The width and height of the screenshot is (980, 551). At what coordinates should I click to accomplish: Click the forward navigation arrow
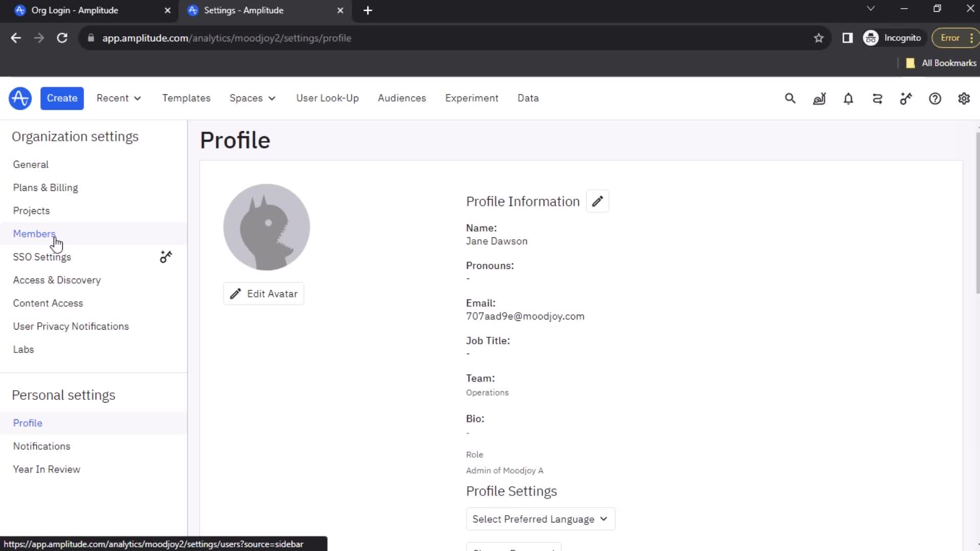coord(39,38)
